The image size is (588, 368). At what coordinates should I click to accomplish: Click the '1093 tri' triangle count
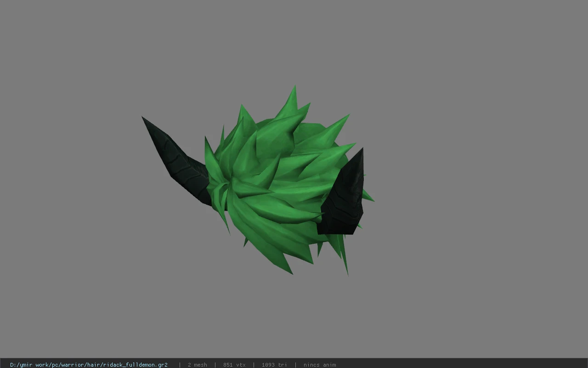274,365
